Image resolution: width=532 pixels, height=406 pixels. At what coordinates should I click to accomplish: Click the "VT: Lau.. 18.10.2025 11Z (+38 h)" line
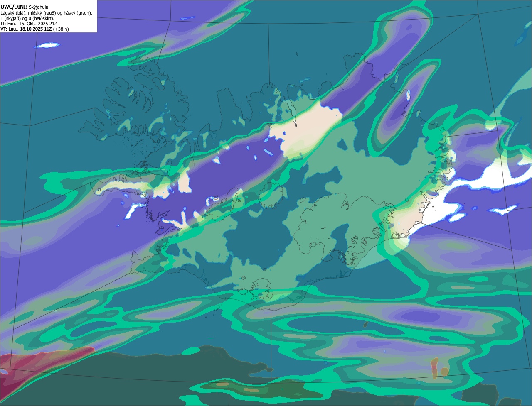[34, 29]
